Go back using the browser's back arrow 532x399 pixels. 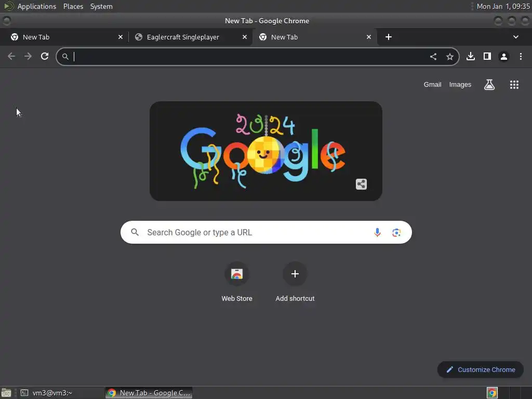point(11,56)
